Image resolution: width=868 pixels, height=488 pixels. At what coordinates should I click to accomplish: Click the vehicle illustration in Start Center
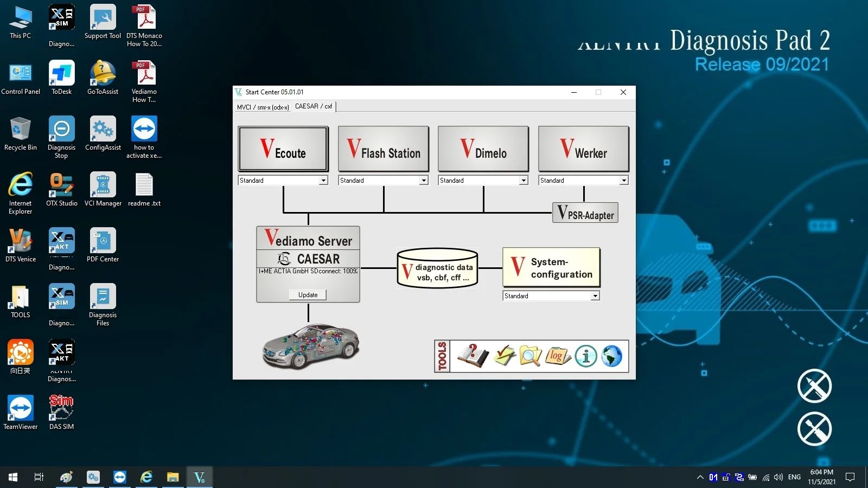click(310, 347)
